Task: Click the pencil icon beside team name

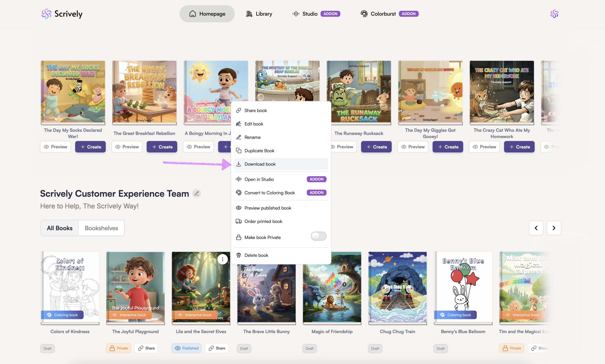Action: [x=197, y=194]
